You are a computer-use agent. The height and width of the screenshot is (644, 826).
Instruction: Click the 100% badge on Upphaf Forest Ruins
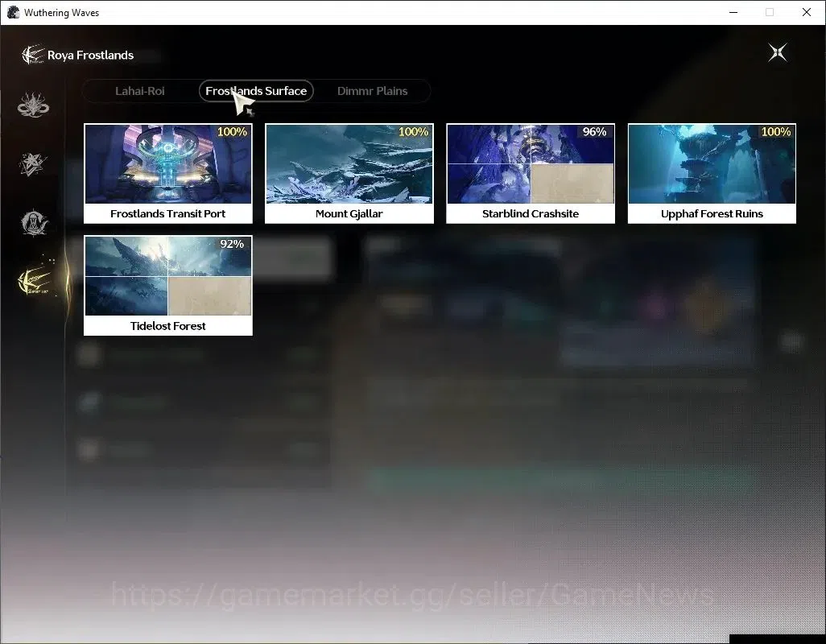776,132
